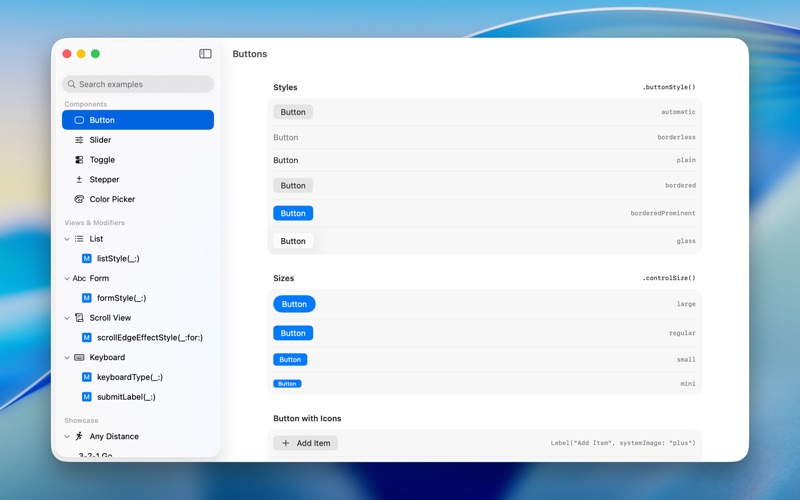Click the borderedProminent blue Button

293,213
